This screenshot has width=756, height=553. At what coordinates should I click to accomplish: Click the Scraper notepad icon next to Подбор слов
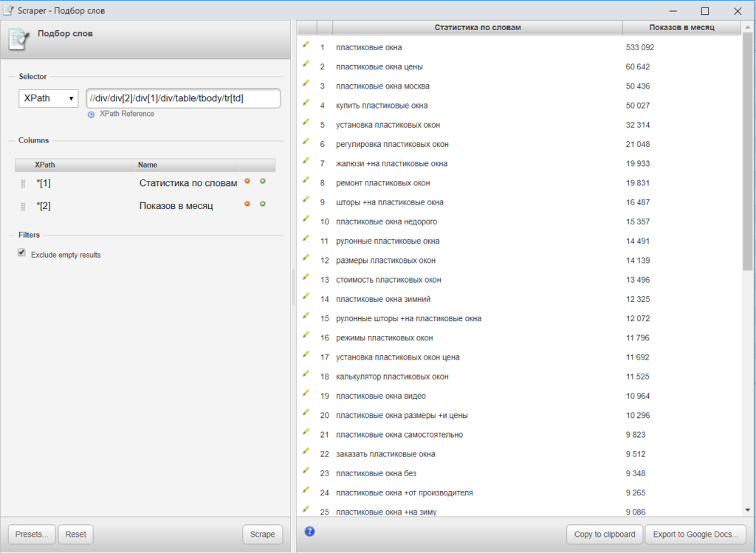[19, 40]
